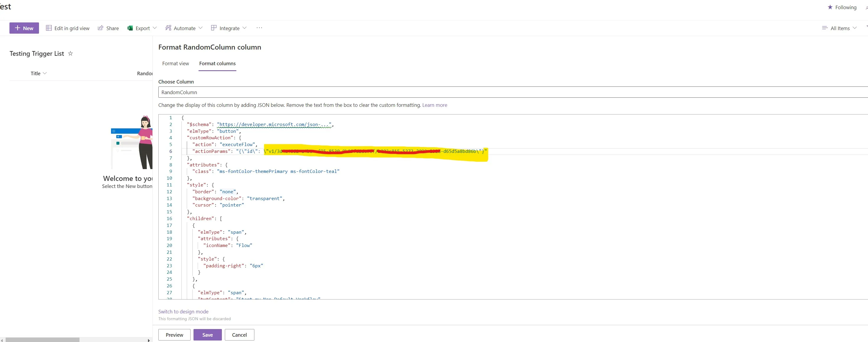Click the star next to Testing Trigger List

pyautogui.click(x=70, y=53)
